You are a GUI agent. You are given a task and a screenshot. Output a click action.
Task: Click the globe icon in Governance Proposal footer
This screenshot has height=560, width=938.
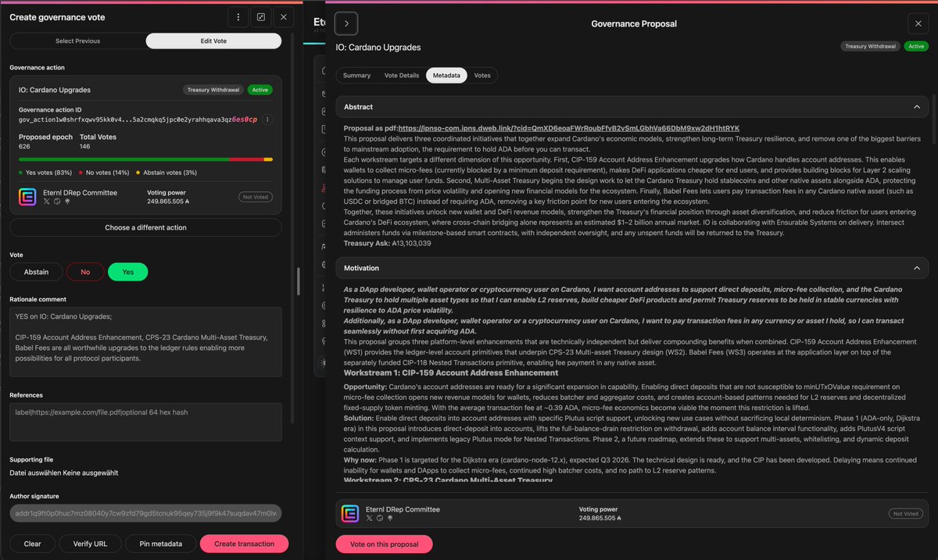click(x=381, y=518)
